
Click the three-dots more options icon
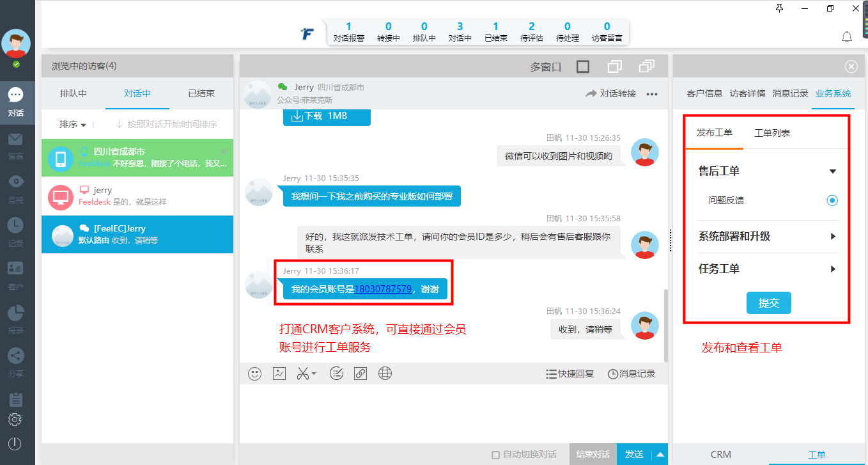tap(652, 94)
